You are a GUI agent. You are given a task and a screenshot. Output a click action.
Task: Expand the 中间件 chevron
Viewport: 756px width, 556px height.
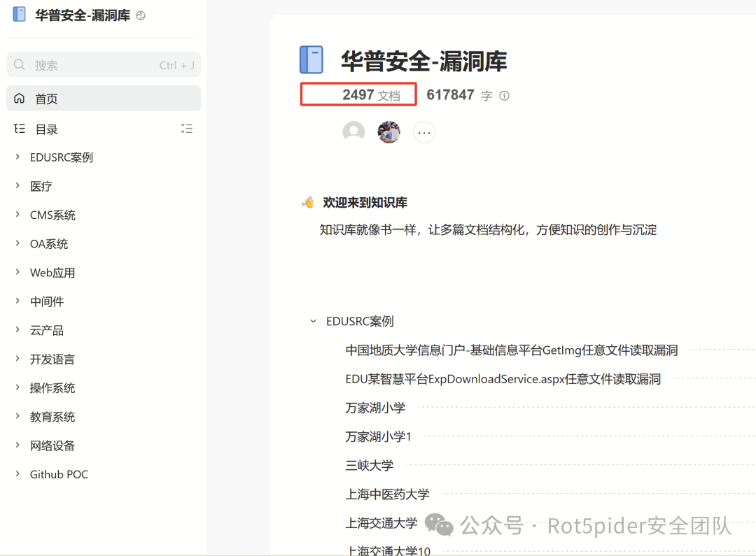pos(17,301)
